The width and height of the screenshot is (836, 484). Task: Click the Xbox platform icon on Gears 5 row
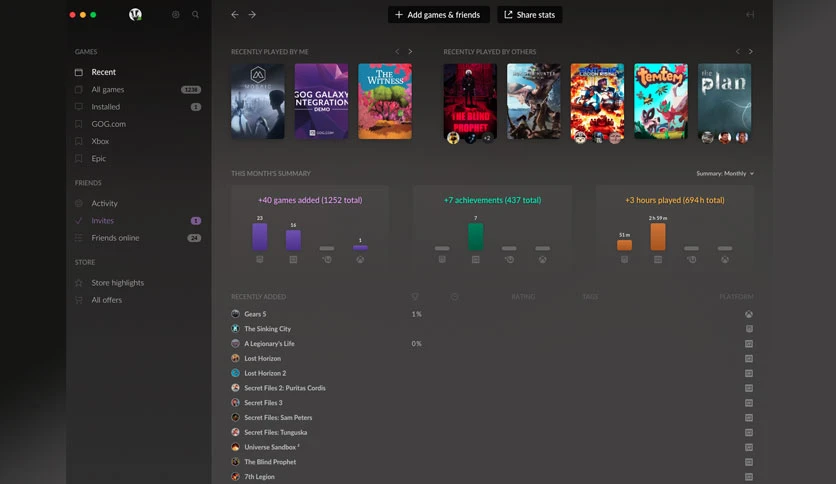coord(749,314)
